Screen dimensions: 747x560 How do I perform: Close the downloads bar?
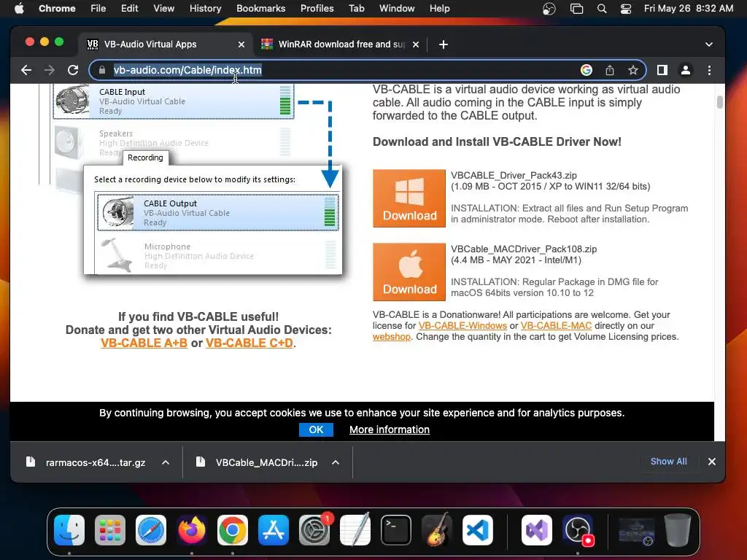pyautogui.click(x=712, y=462)
